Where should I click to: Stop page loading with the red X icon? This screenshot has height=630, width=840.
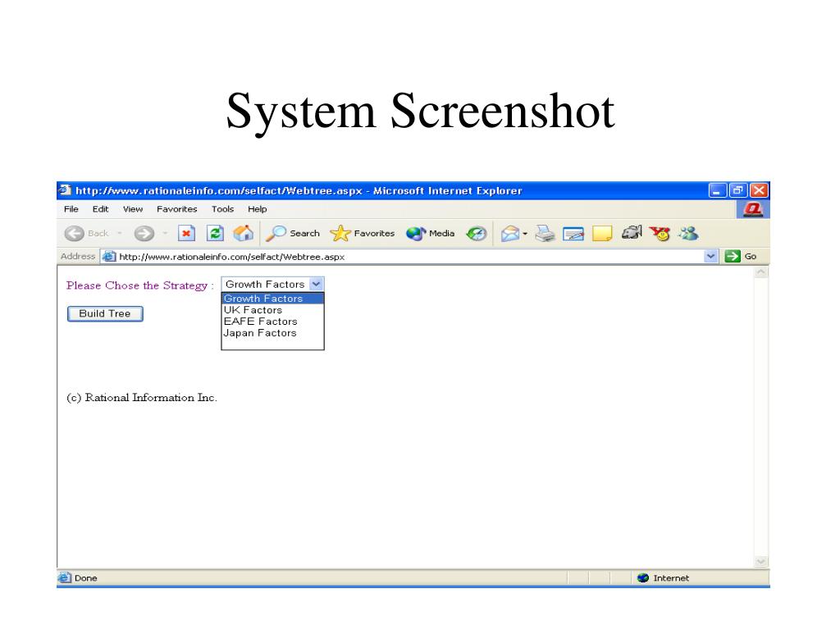(x=186, y=234)
